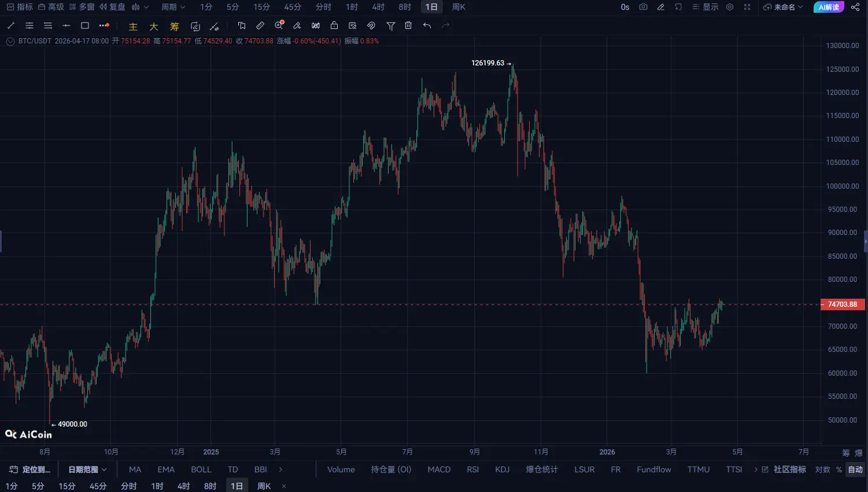The image size is (868, 492).
Task: Select the copy-shape drawing tool
Action: coord(242,25)
